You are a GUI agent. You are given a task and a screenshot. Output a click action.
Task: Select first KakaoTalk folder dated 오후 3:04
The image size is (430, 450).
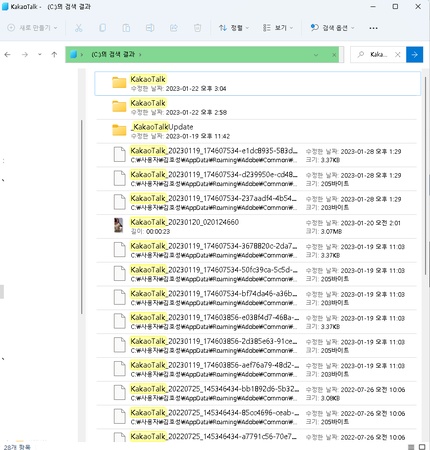257,83
